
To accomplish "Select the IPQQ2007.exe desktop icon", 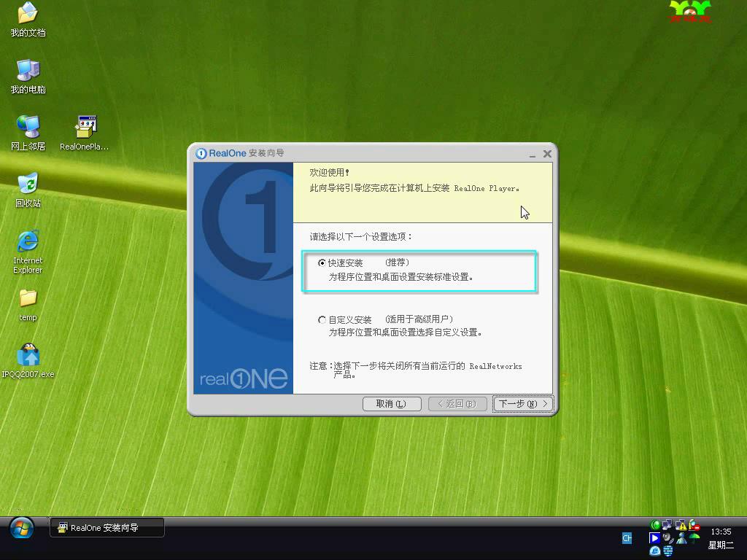I will [x=28, y=360].
